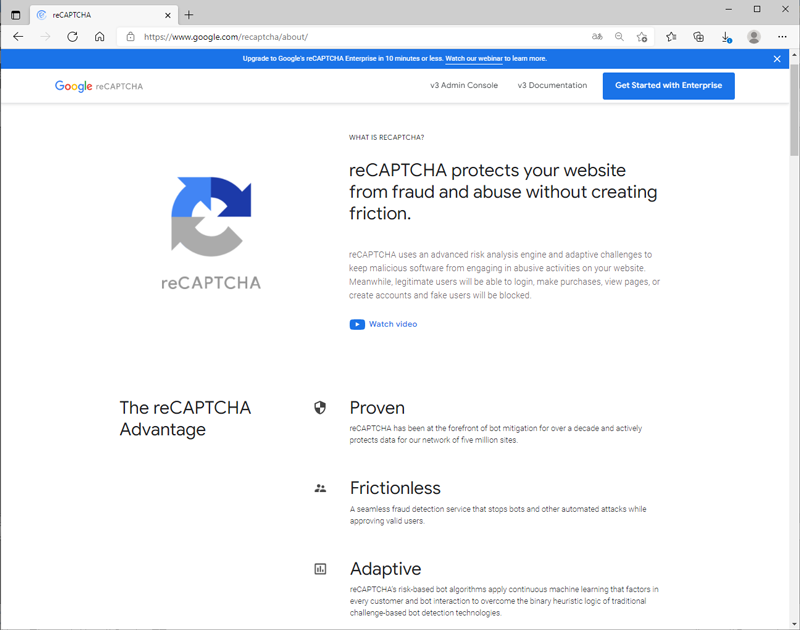
Task: Click the large reCAPTCHA arrows logo
Action: [211, 216]
